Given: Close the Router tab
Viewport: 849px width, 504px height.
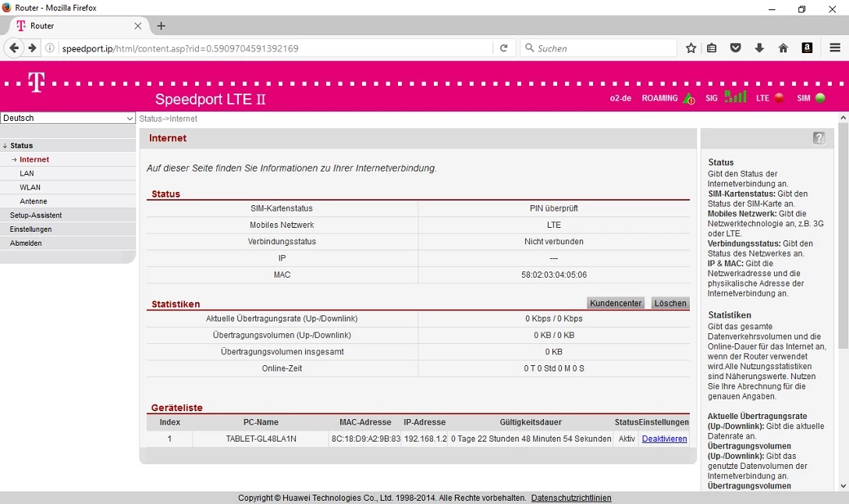Looking at the screenshot, I should [x=137, y=26].
